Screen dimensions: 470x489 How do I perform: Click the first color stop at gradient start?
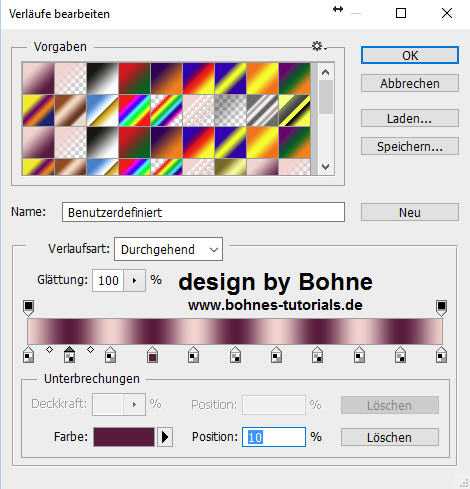pos(29,355)
